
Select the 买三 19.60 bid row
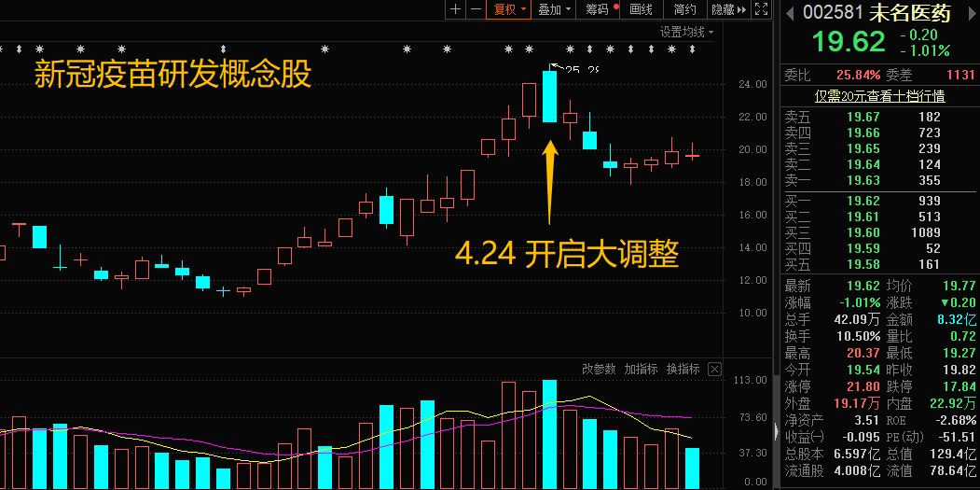pos(878,232)
